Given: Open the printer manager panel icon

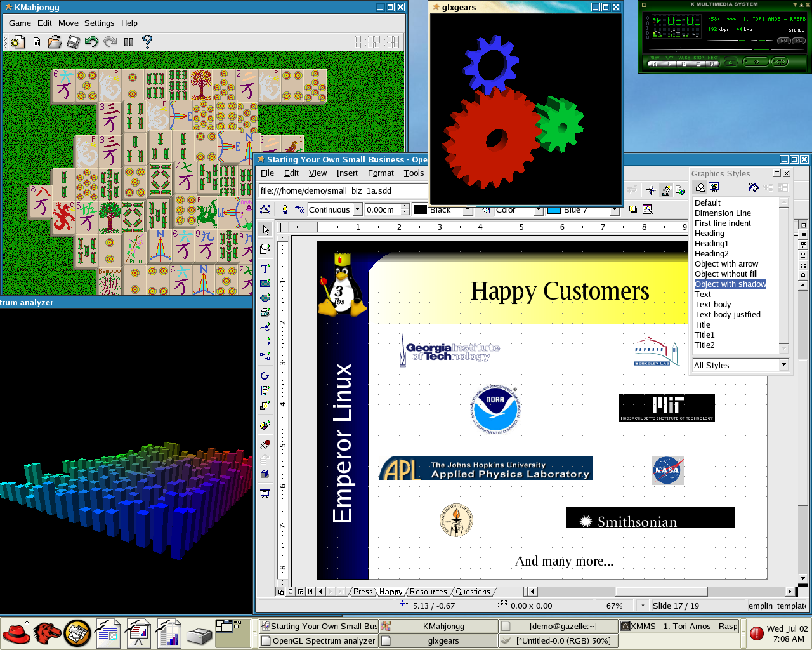Looking at the screenshot, I should point(199,635).
